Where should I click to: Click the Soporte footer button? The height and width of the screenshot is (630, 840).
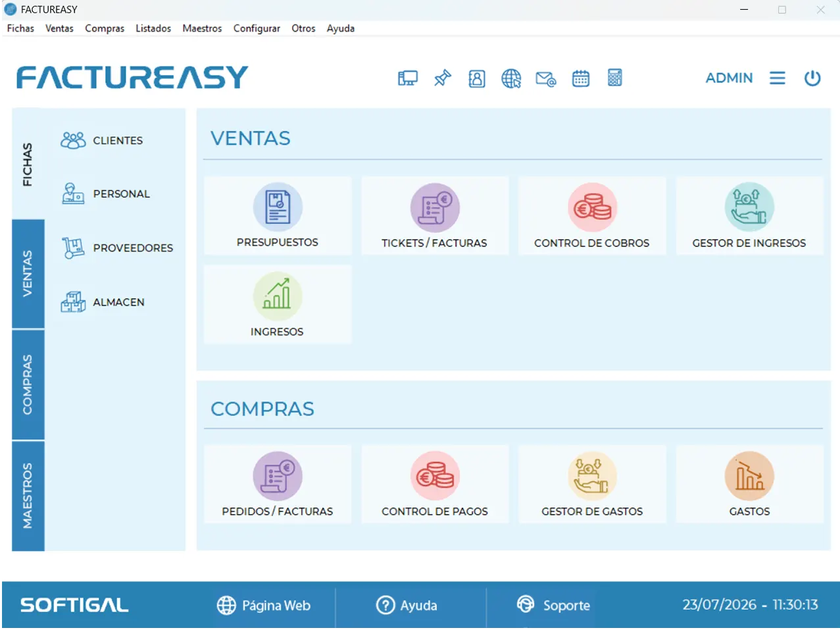click(x=553, y=604)
